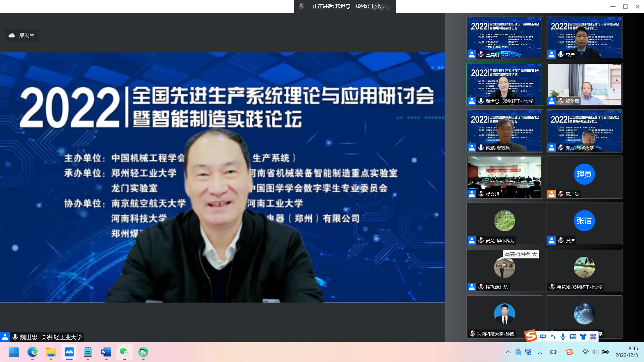Open File Explorer from taskbar
This screenshot has height=362, width=644.
click(x=51, y=352)
